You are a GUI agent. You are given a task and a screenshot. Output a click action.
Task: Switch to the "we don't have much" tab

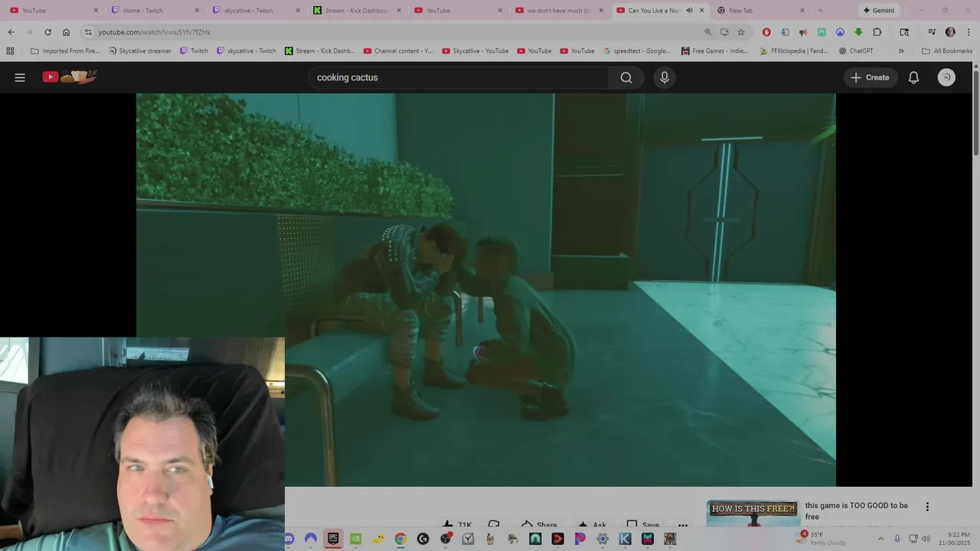coord(558,11)
